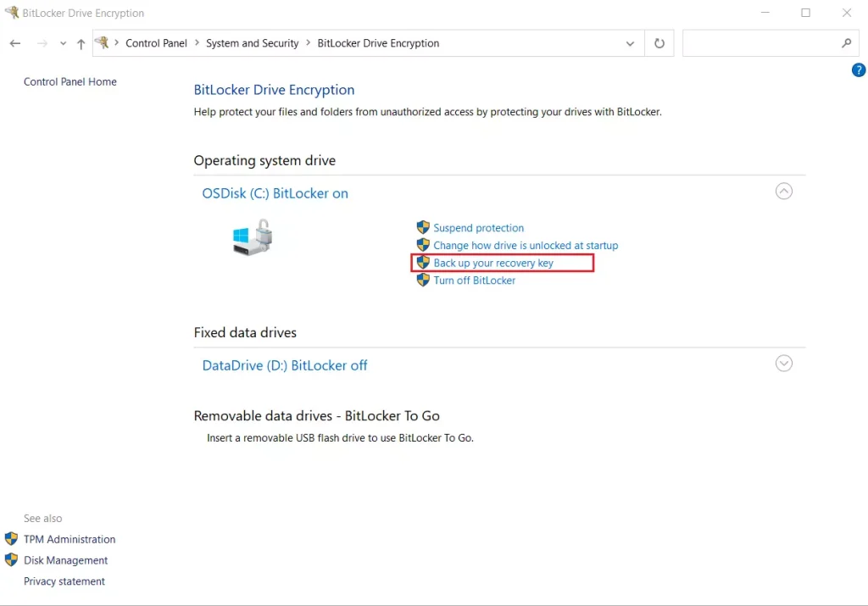Click shield icon beside Disk Management
The width and height of the screenshot is (868, 606).
point(11,559)
